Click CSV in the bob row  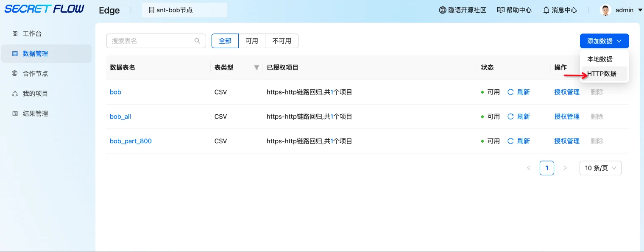coord(220,92)
